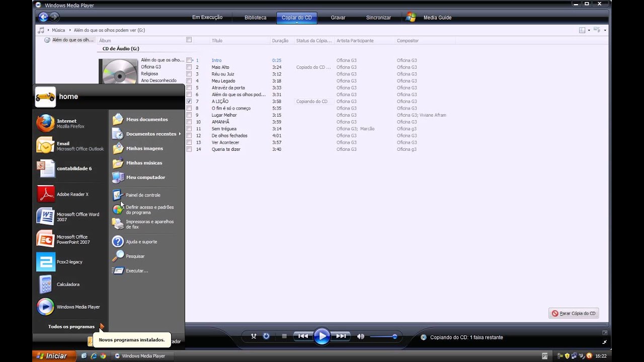Open Microsoft Office Outlook email
The height and width of the screenshot is (362, 644).
coord(70,146)
